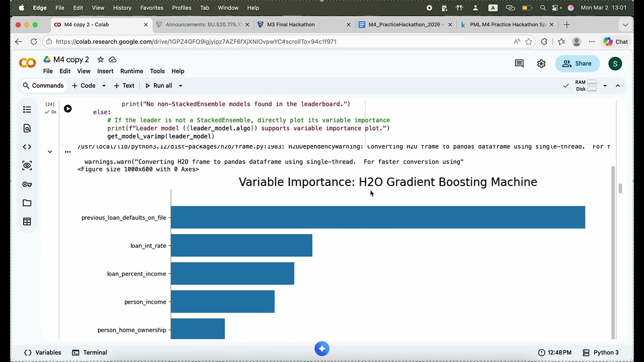Open the eye-shaped sidebar icon
This screenshot has height=362, width=644.
(x=27, y=165)
